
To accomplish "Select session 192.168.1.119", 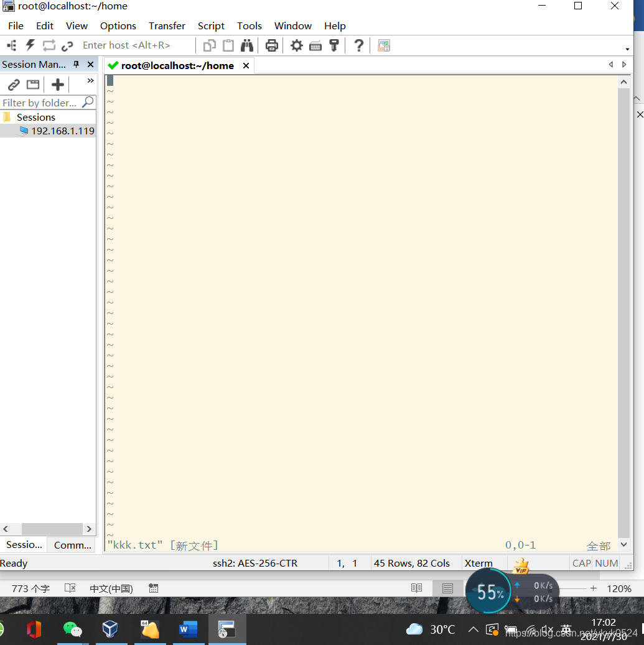I will point(63,131).
